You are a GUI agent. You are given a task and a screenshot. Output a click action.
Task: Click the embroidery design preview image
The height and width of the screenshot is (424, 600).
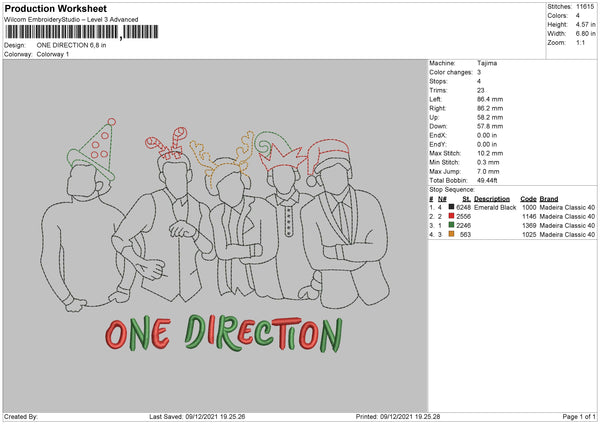215,236
